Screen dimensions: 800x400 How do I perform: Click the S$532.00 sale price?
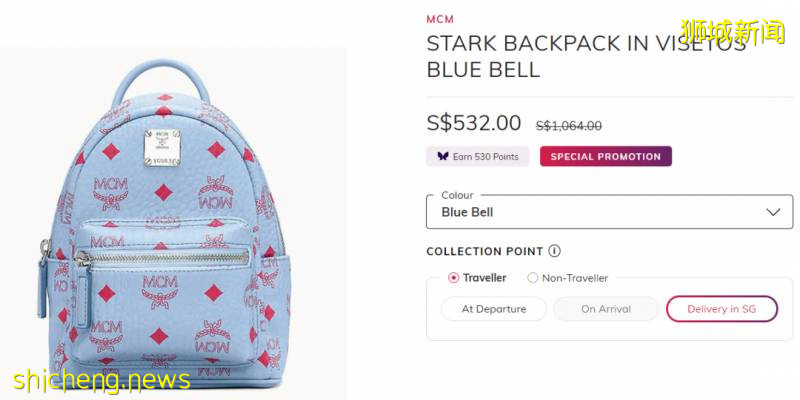point(473,123)
